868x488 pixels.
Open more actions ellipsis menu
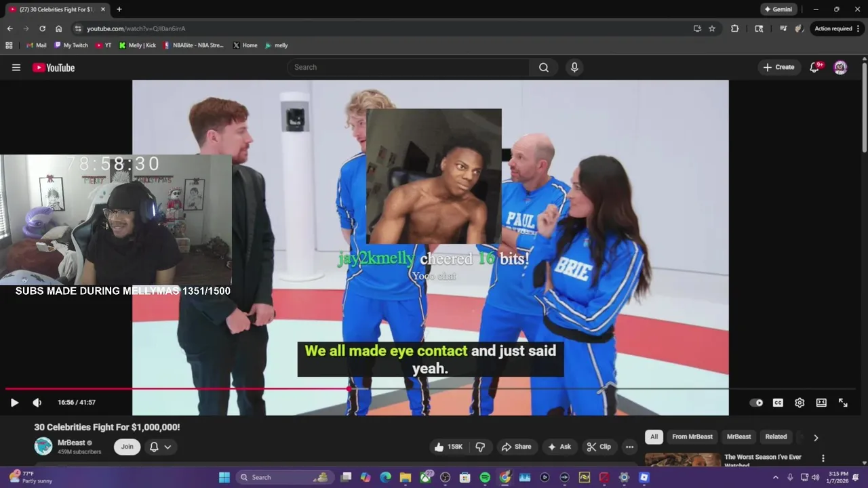pos(629,447)
